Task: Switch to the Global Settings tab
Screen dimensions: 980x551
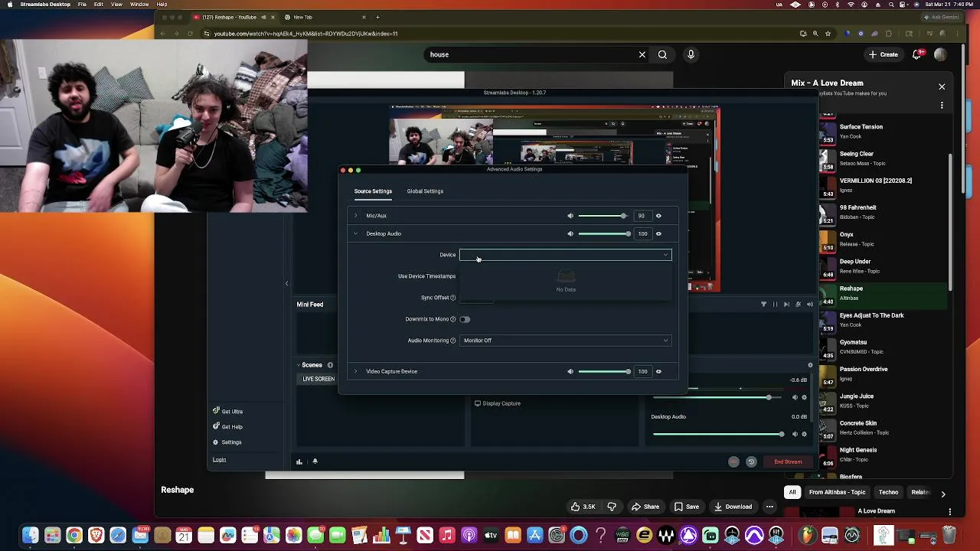Action: (x=425, y=191)
